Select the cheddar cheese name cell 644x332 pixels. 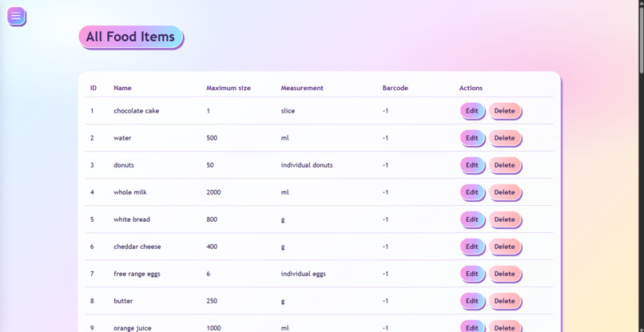coord(137,247)
